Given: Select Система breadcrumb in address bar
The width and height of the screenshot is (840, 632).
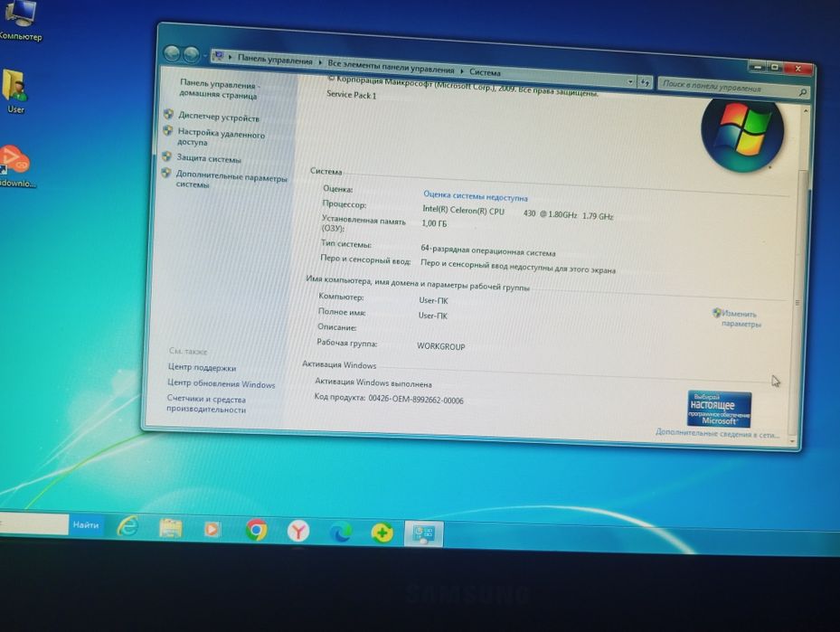Looking at the screenshot, I should click(x=485, y=71).
